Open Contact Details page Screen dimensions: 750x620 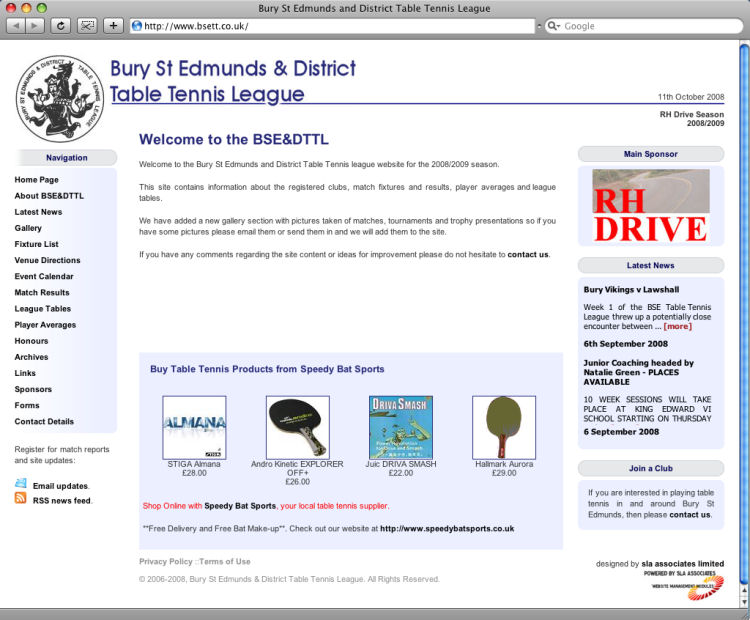point(44,421)
